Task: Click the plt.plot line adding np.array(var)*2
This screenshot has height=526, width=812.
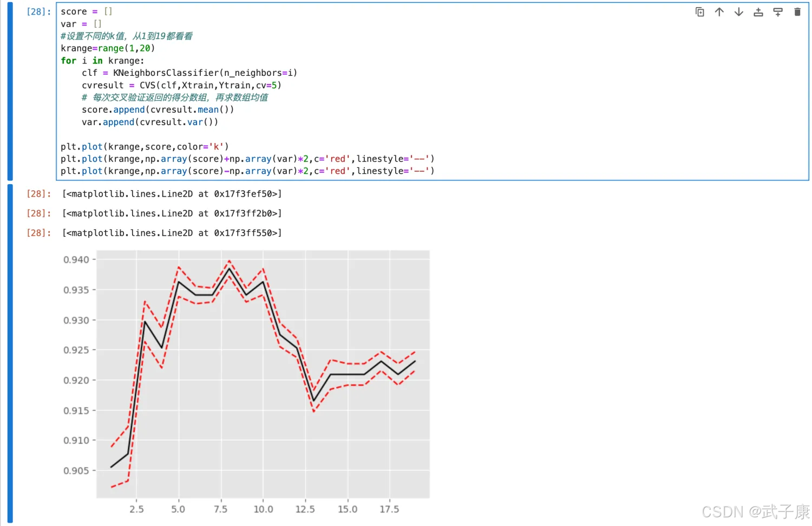Action: tap(247, 159)
